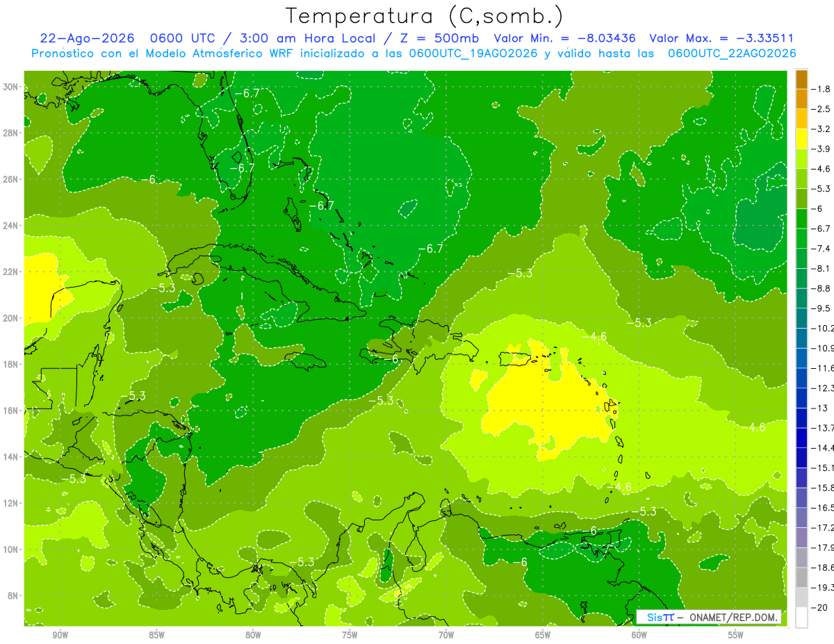Click the purple swatch between -17.2 and -17.9
The height and width of the screenshot is (644, 834).
click(801, 537)
